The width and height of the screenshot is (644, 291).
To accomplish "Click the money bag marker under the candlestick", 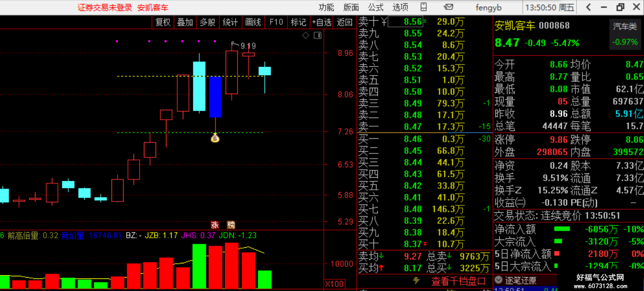I will 215,138.
